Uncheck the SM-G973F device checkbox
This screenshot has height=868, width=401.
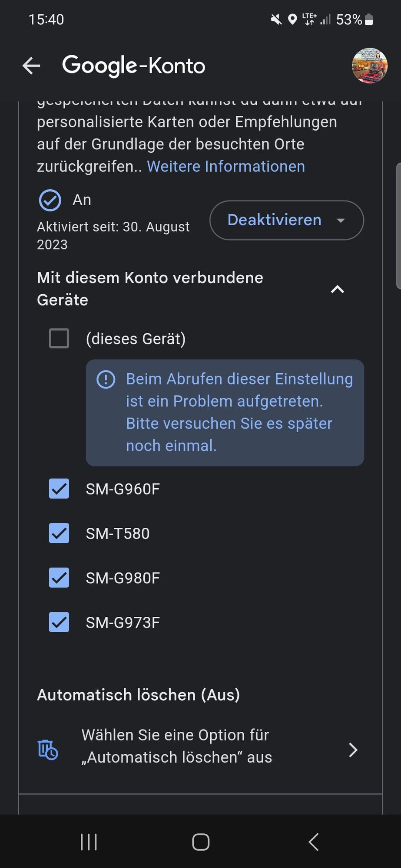tap(59, 622)
